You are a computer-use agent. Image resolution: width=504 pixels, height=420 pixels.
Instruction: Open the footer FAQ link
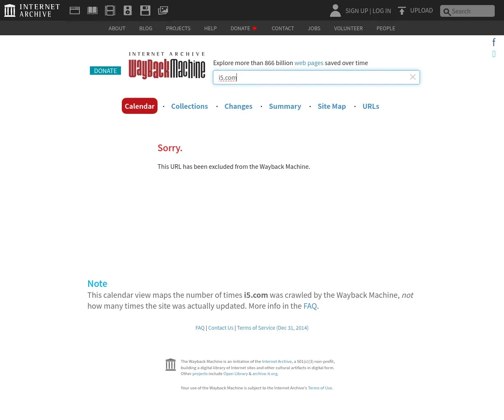point(200,328)
